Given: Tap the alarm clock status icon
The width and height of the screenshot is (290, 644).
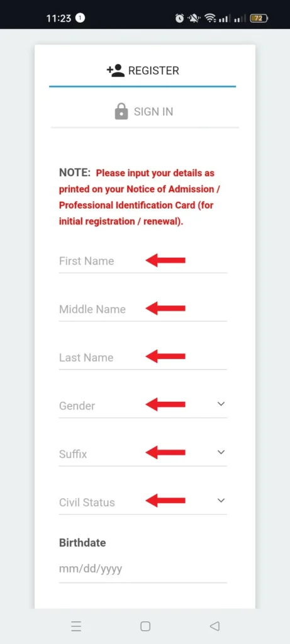Looking at the screenshot, I should 179,18.
